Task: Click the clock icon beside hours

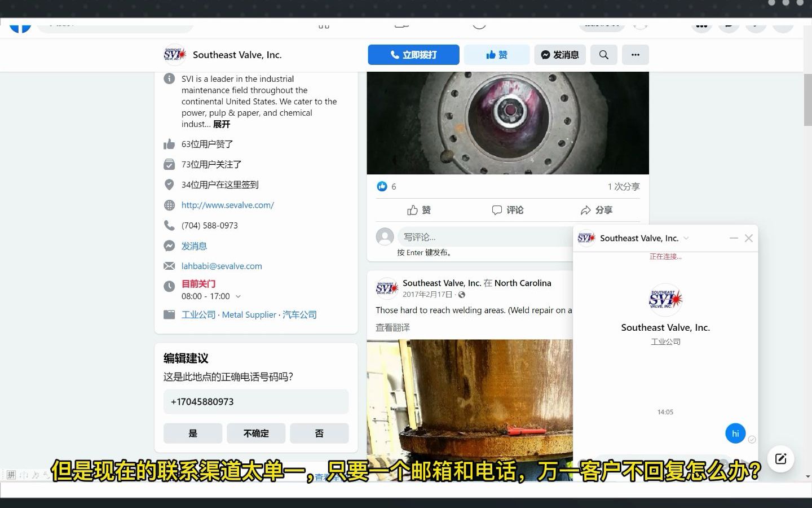Action: point(169,286)
